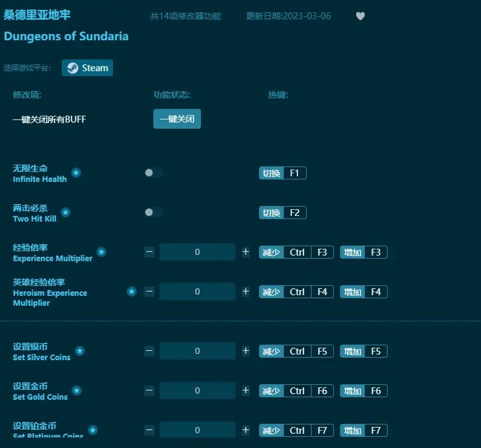Click the Infinite Health label
Viewport: 481px width, 448px height.
40,179
